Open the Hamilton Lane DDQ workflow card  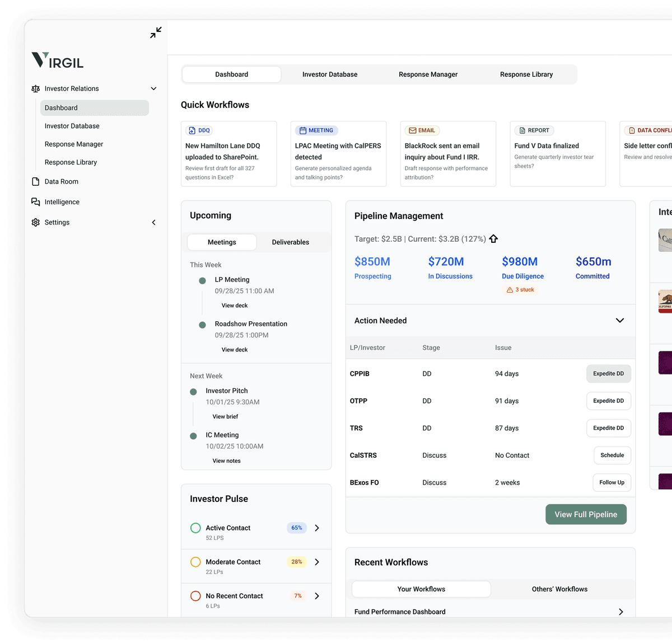pyautogui.click(x=228, y=154)
